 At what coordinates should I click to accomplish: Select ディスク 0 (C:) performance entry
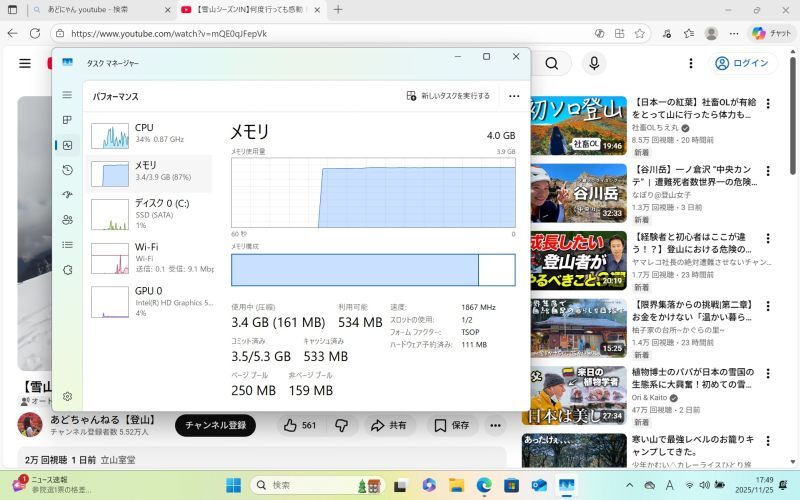coord(150,214)
